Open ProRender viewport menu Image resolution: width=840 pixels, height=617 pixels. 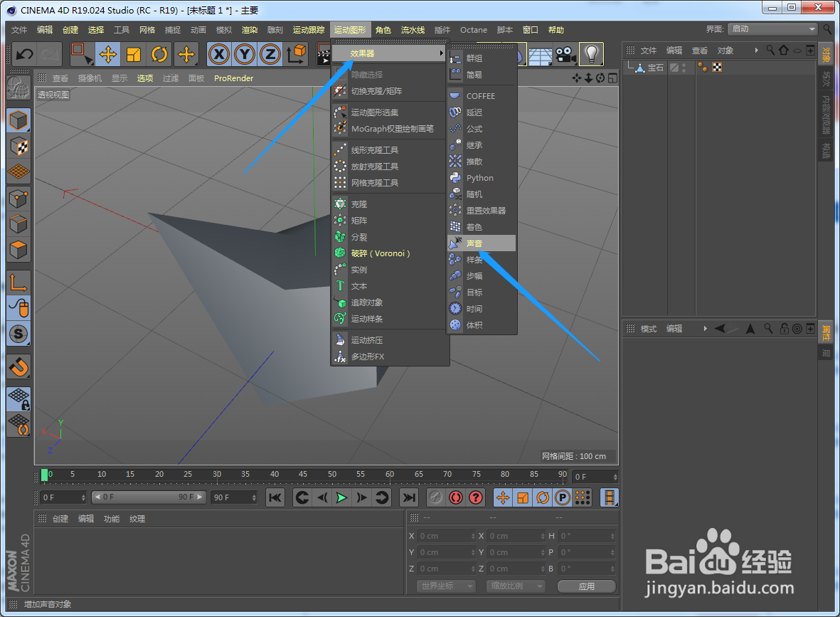point(233,78)
